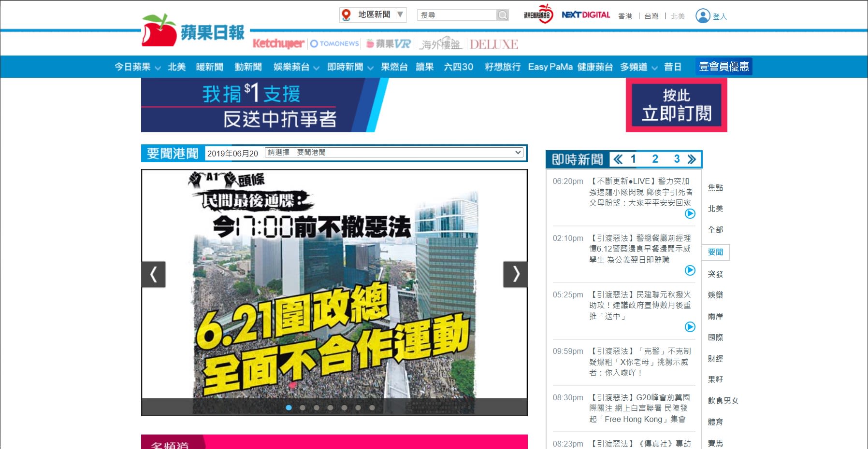Click the search magnifier icon
The image size is (868, 449).
[503, 15]
